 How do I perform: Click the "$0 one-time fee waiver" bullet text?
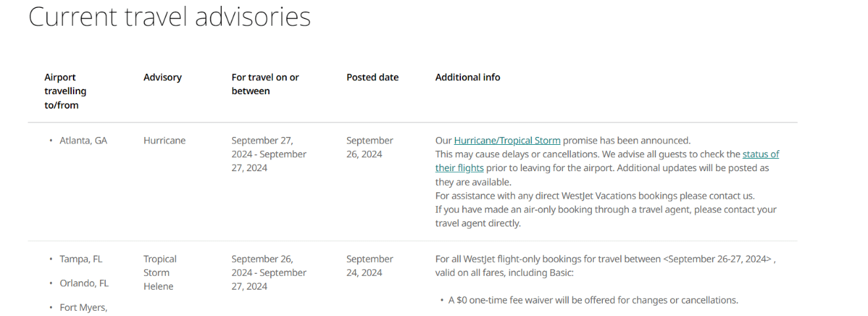pyautogui.click(x=593, y=300)
